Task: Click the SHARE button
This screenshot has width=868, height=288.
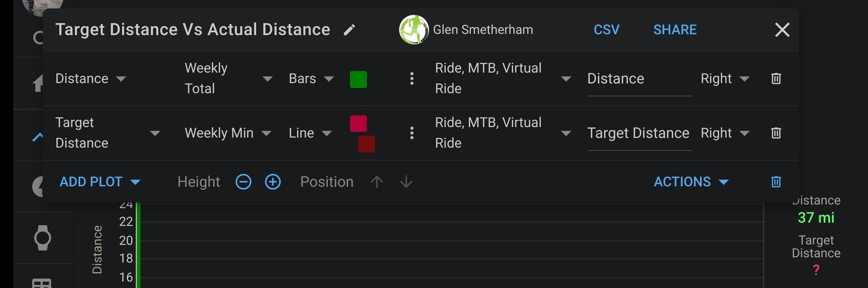Action: tap(675, 30)
